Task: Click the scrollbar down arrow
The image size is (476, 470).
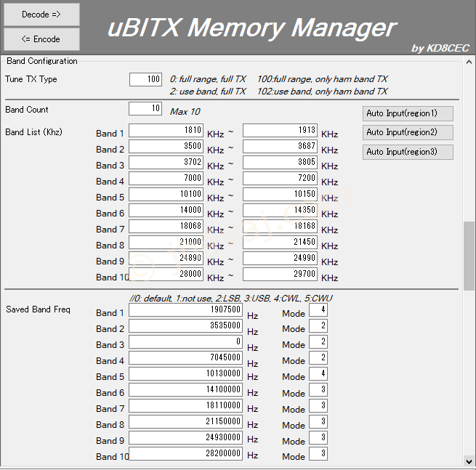Action: click(x=469, y=461)
